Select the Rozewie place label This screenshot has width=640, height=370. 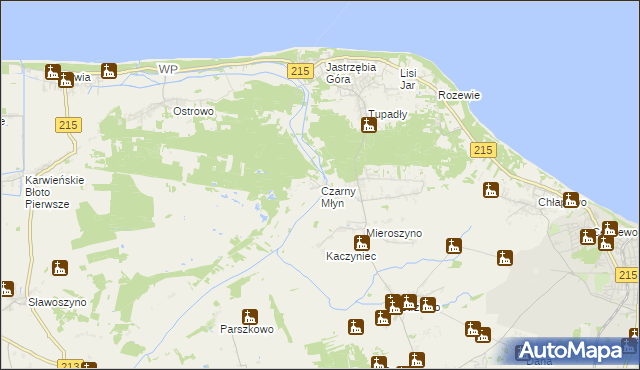459,95
